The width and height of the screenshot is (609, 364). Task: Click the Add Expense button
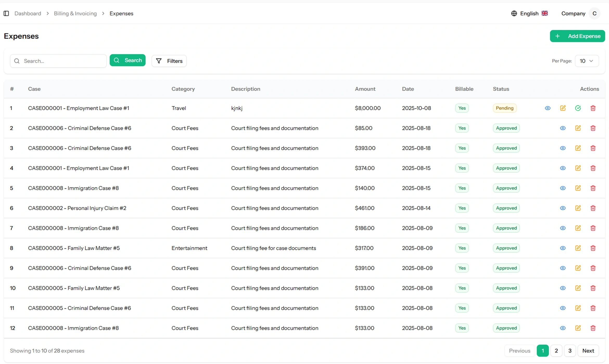tap(577, 36)
